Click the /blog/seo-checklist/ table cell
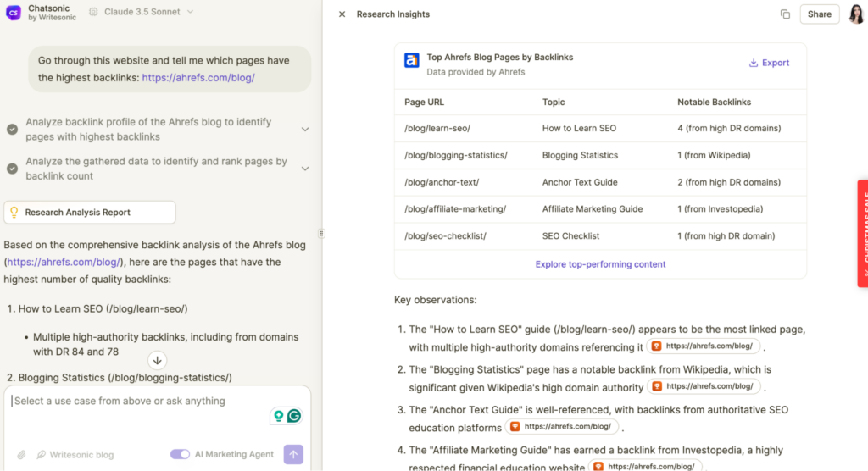Viewport: 868px width, 471px height. pyautogui.click(x=445, y=236)
